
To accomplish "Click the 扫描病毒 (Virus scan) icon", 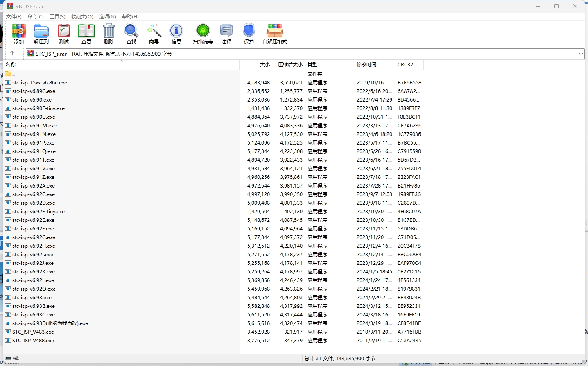I will [x=203, y=31].
